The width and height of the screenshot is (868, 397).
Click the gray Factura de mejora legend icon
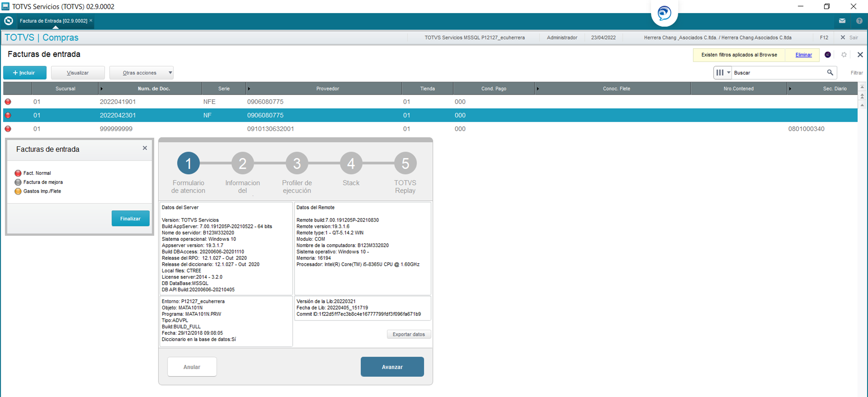click(18, 182)
